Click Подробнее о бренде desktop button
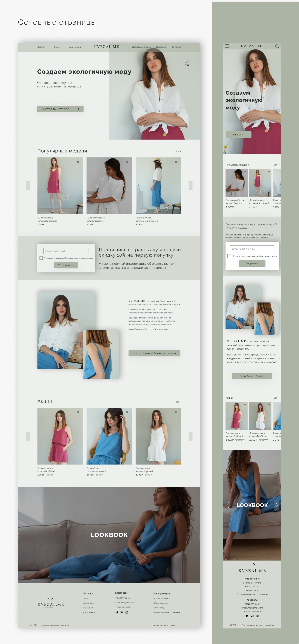299x644 pixels. (x=154, y=353)
